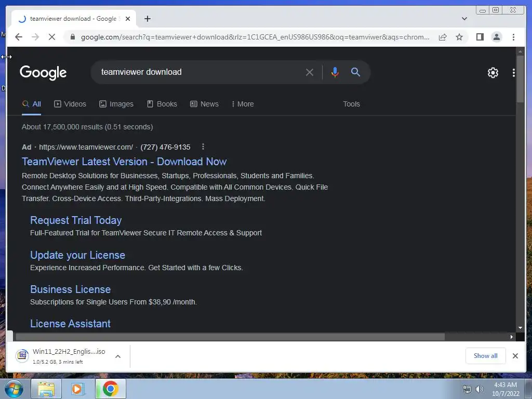Expand the tab search chevron
The width and height of the screenshot is (532, 399).
(x=464, y=19)
